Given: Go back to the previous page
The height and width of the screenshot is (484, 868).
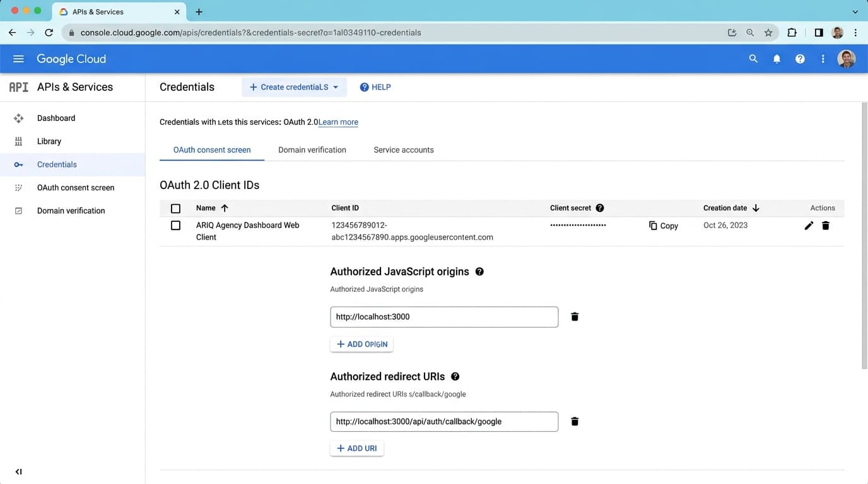Looking at the screenshot, I should point(12,32).
